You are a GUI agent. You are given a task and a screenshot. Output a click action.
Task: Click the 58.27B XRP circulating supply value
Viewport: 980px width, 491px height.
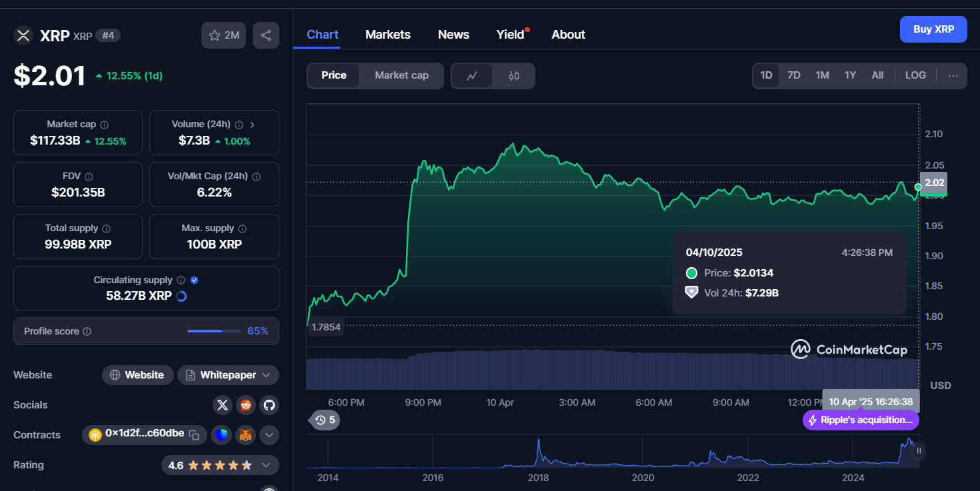(139, 296)
